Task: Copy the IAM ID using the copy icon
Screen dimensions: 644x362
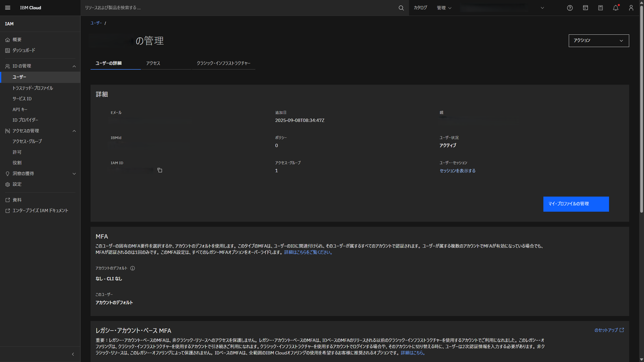Action: click(160, 170)
